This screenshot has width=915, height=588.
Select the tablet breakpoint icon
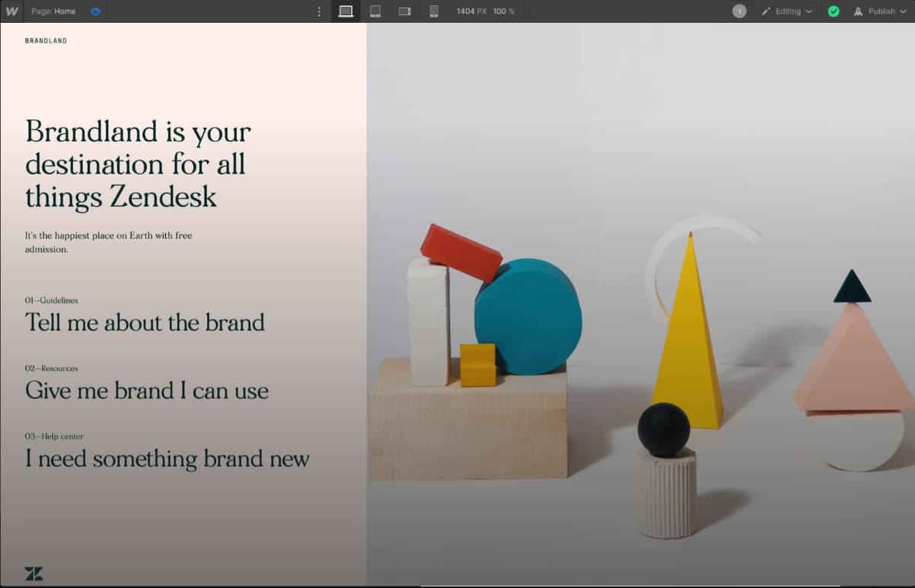(375, 11)
